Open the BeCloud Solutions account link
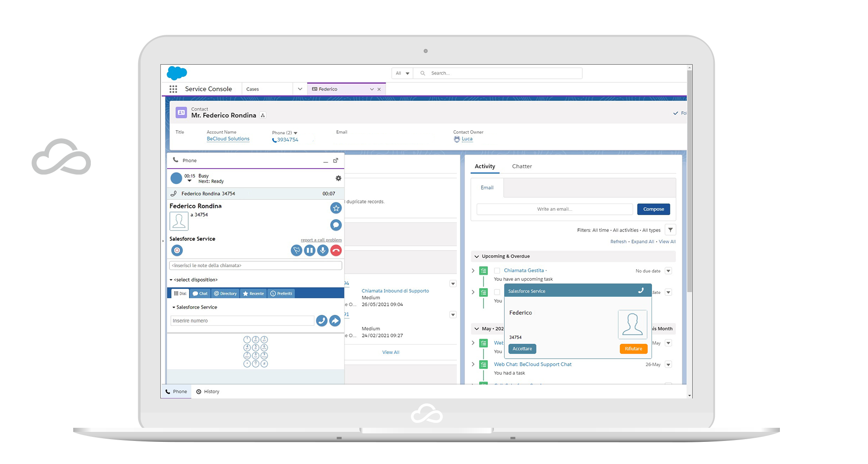 tap(228, 139)
